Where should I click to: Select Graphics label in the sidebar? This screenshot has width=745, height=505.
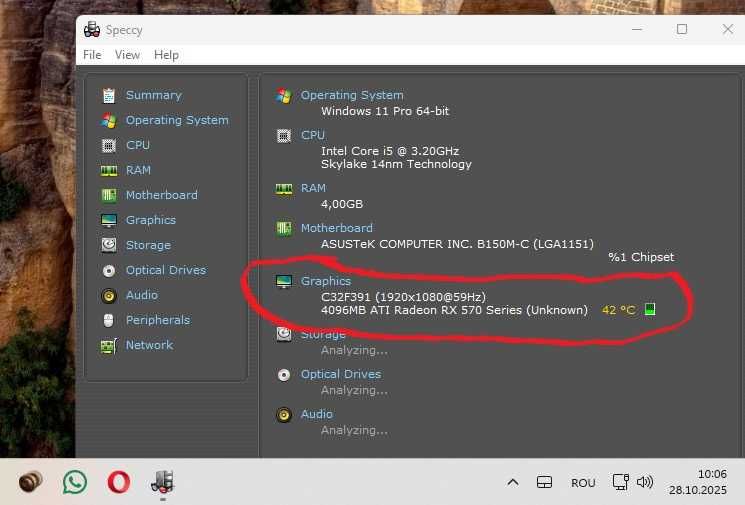pos(151,220)
